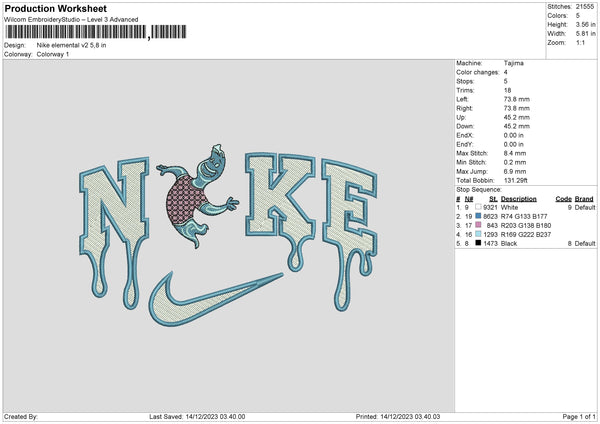Click the White thread color swatch
Image resolution: width=600 pixels, height=424 pixels.
click(478, 207)
